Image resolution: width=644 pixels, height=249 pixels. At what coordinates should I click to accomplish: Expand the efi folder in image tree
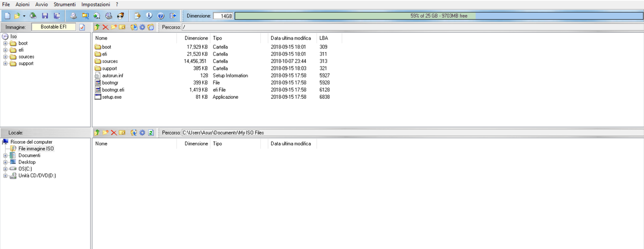[6, 50]
